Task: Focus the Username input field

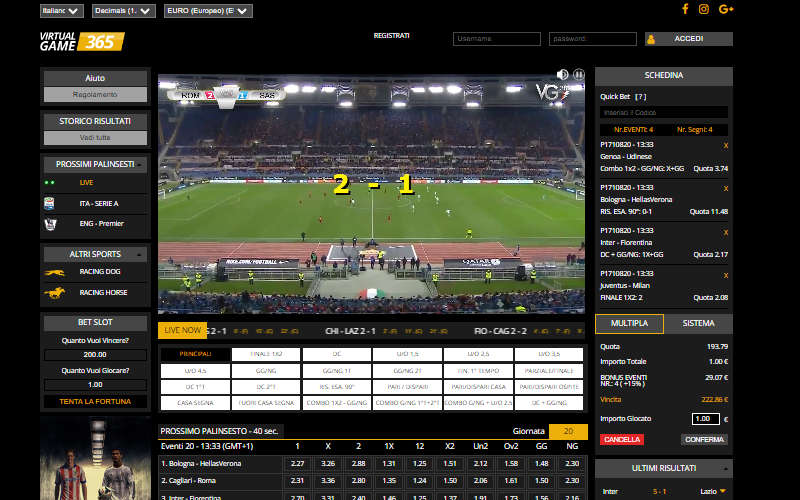Action: tap(496, 39)
